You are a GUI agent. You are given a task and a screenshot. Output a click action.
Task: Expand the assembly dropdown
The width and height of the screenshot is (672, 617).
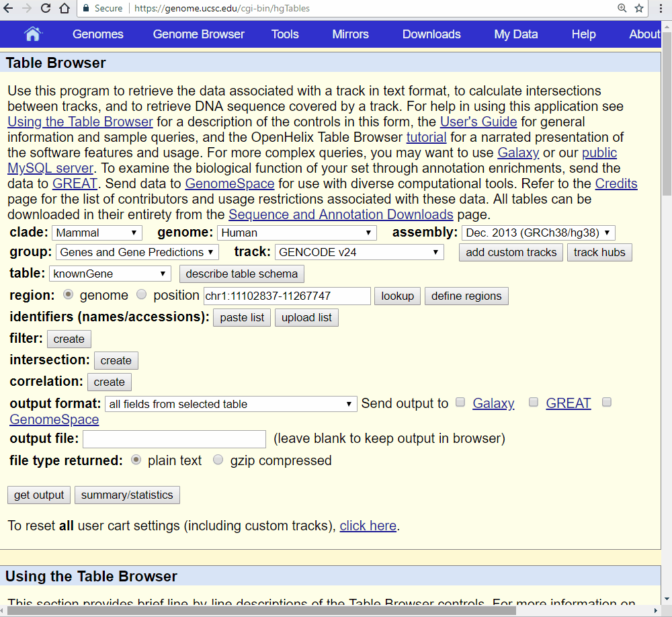click(538, 233)
